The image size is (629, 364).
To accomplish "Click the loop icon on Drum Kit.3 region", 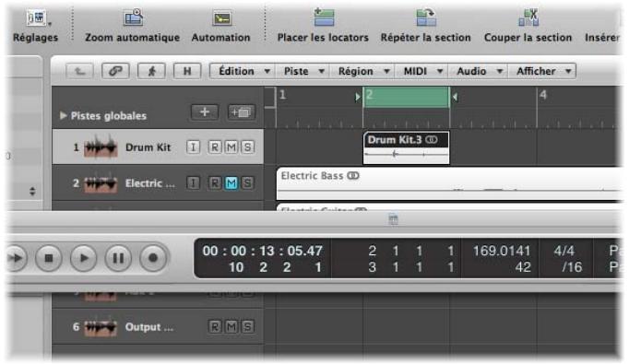I will pos(432,139).
